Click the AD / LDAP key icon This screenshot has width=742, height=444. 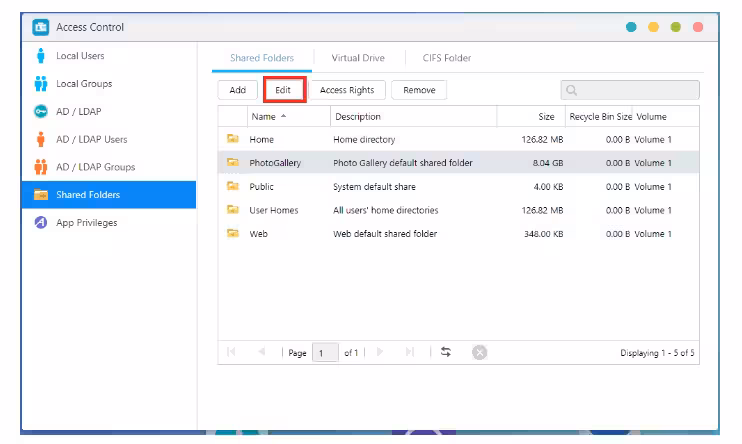click(x=41, y=111)
